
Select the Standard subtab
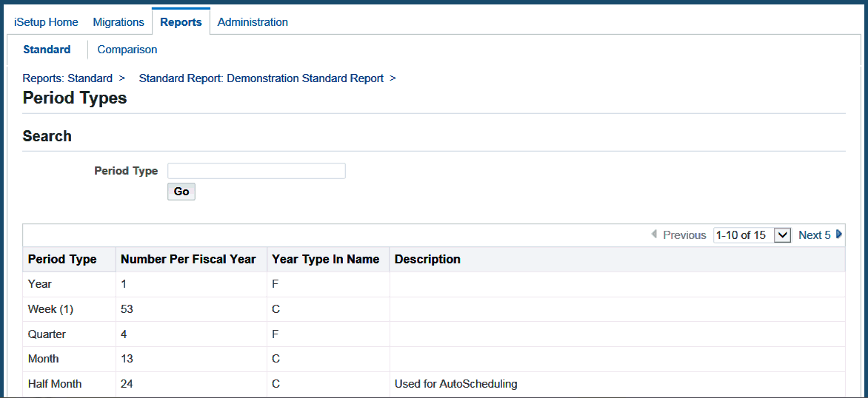(x=47, y=50)
